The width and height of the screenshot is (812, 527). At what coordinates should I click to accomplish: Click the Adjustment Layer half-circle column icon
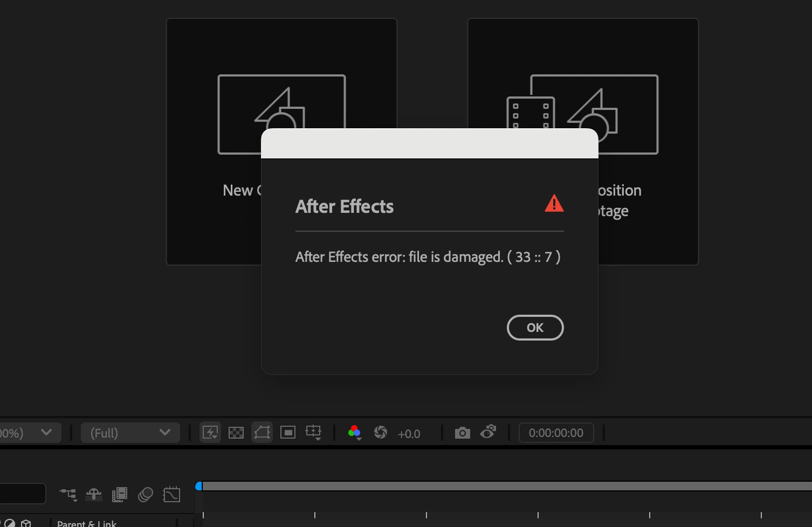point(10,523)
